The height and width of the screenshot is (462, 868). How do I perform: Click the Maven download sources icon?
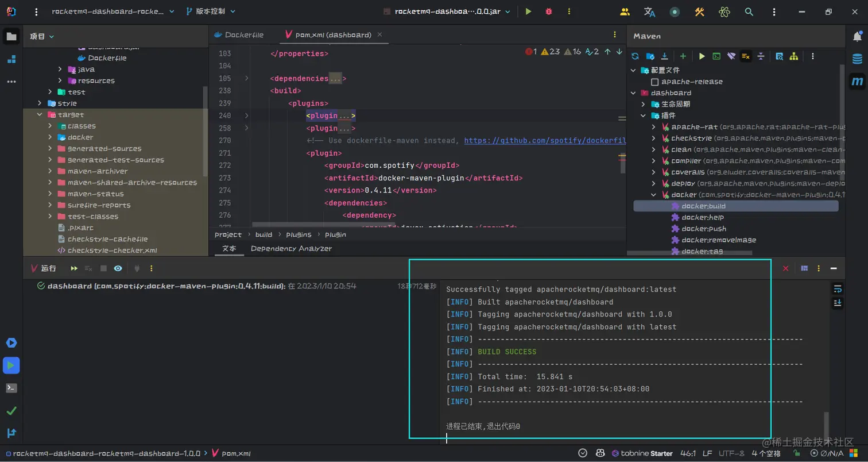click(x=665, y=56)
